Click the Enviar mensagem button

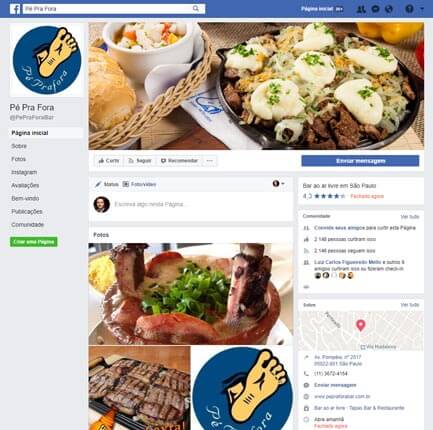pos(360,161)
